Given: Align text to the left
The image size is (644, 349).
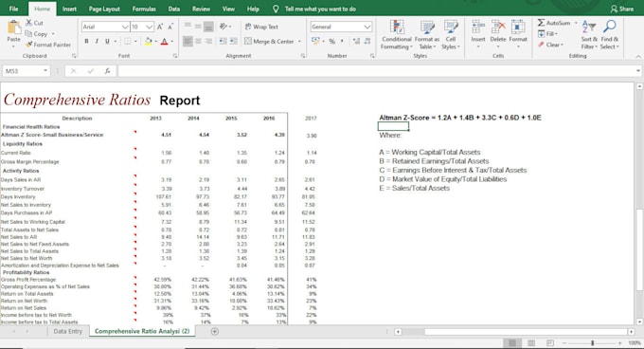Looking at the screenshot, I should click(188, 41).
